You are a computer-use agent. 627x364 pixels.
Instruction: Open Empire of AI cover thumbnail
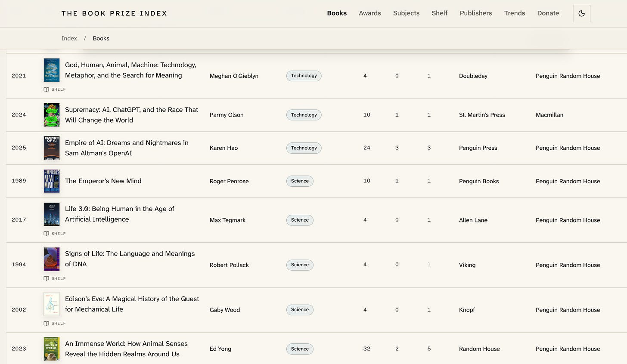[x=52, y=148]
